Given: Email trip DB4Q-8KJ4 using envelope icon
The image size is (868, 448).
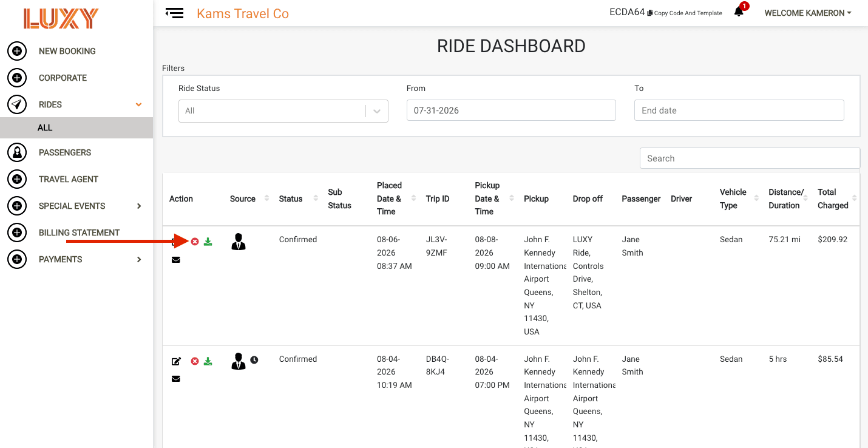Looking at the screenshot, I should point(176,379).
